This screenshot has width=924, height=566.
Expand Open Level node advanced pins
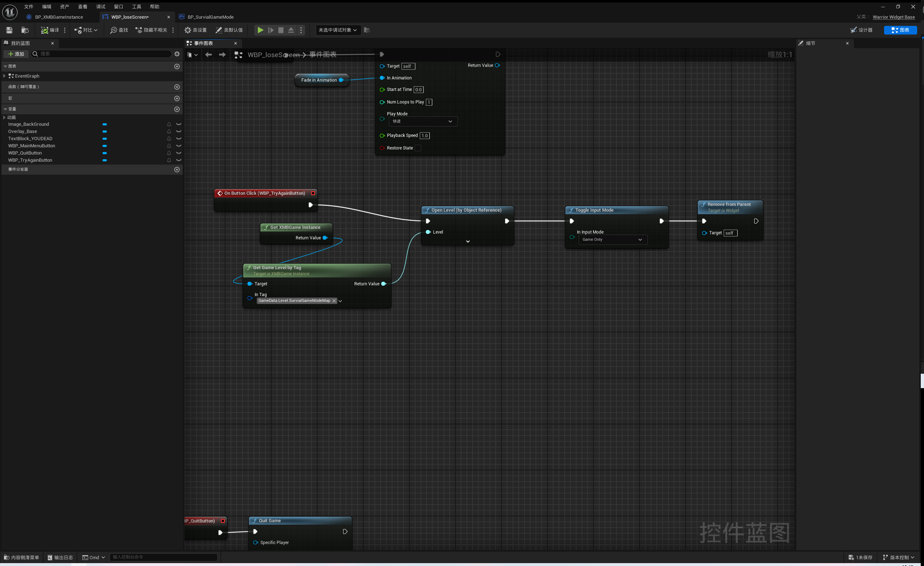point(468,241)
